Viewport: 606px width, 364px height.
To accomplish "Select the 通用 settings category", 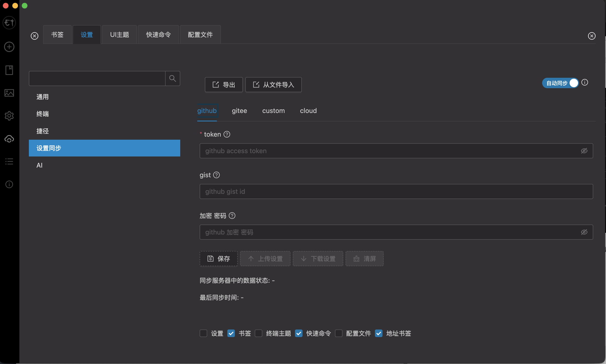I will [42, 97].
